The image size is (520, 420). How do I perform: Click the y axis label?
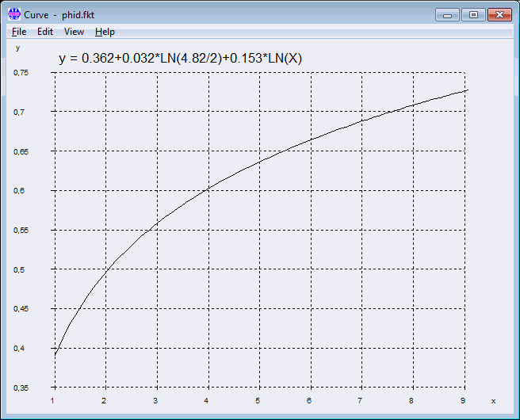click(x=17, y=48)
